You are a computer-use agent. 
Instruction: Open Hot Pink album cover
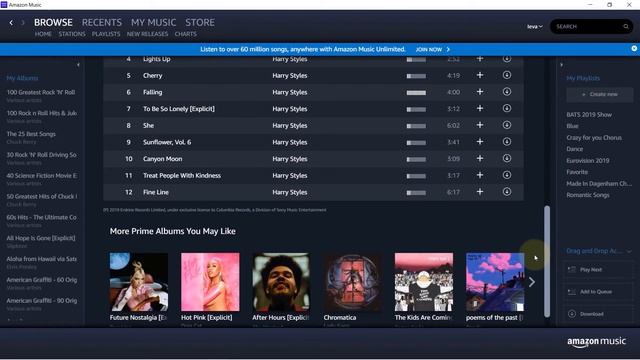pos(210,282)
